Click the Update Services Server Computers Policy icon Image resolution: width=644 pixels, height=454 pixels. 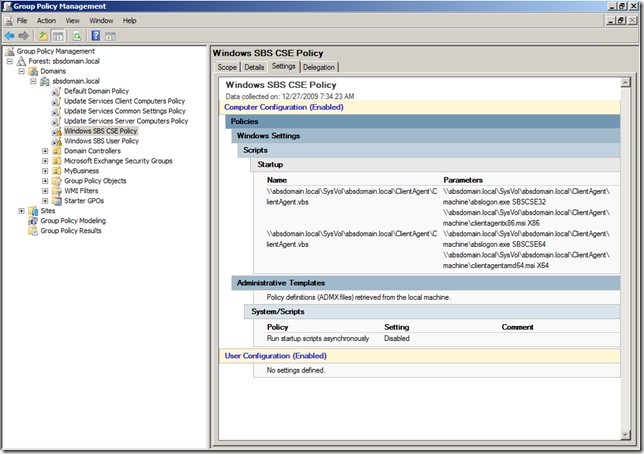click(57, 121)
